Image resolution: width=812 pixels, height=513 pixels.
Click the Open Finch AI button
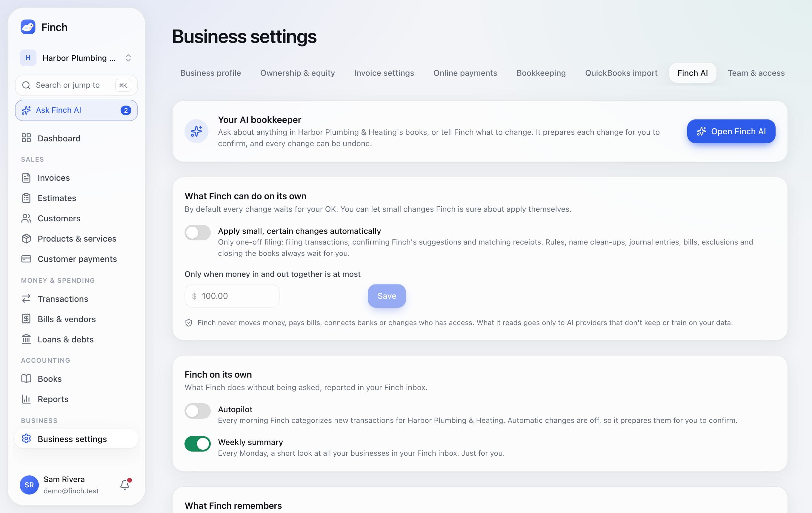pyautogui.click(x=731, y=131)
